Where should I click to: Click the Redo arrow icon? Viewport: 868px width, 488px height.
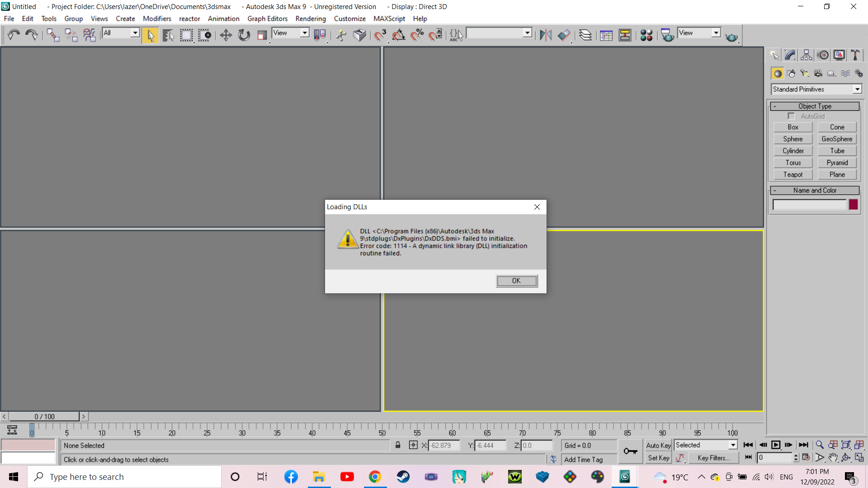[31, 35]
